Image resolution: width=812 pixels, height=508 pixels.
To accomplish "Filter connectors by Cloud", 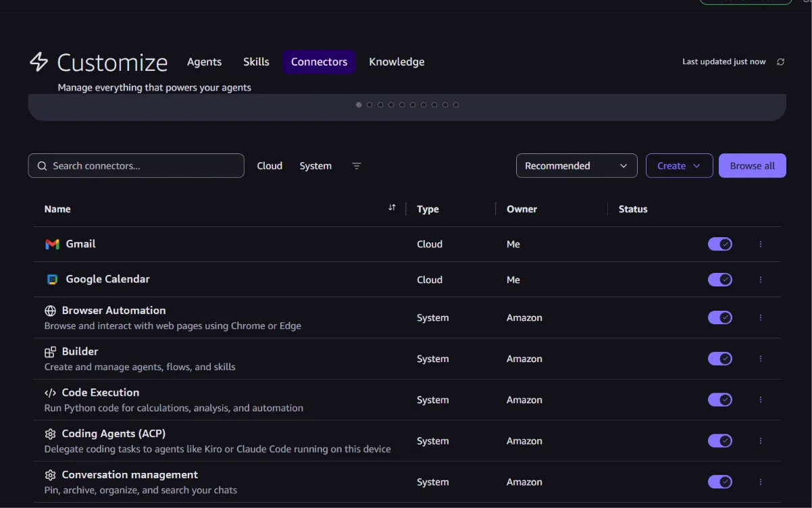I will click(270, 166).
